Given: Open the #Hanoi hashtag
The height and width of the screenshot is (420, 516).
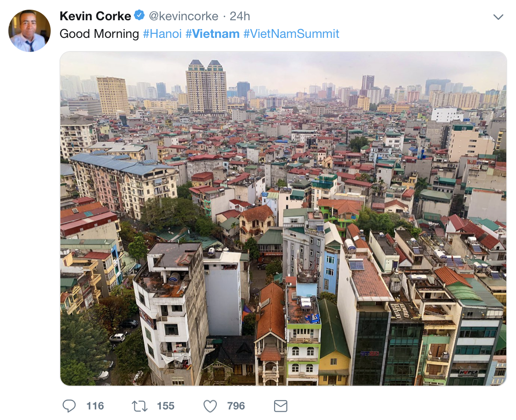Looking at the screenshot, I should pos(162,34).
